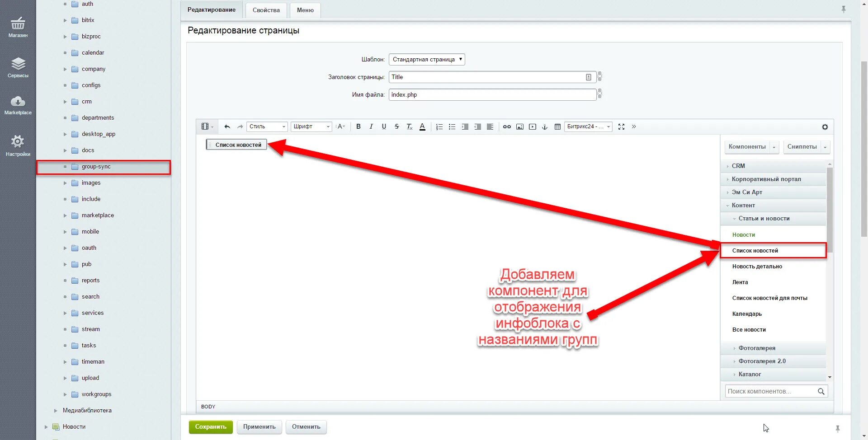
Task: Click the component search magnifier icon
Action: (x=821, y=391)
